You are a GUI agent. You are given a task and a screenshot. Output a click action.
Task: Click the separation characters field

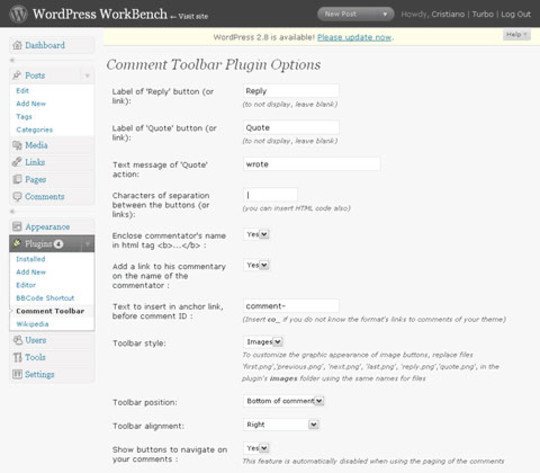[x=270, y=195]
